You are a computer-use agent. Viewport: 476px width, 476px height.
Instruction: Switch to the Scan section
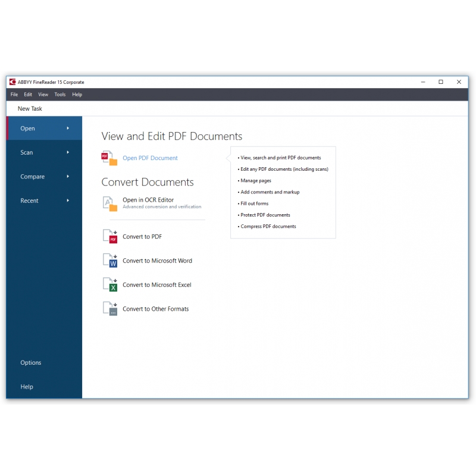tap(44, 152)
